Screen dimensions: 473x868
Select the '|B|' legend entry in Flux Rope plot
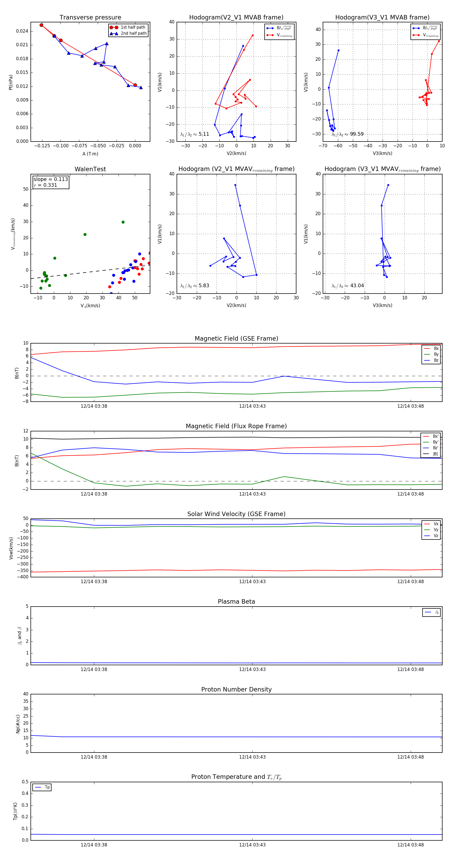[x=431, y=454]
